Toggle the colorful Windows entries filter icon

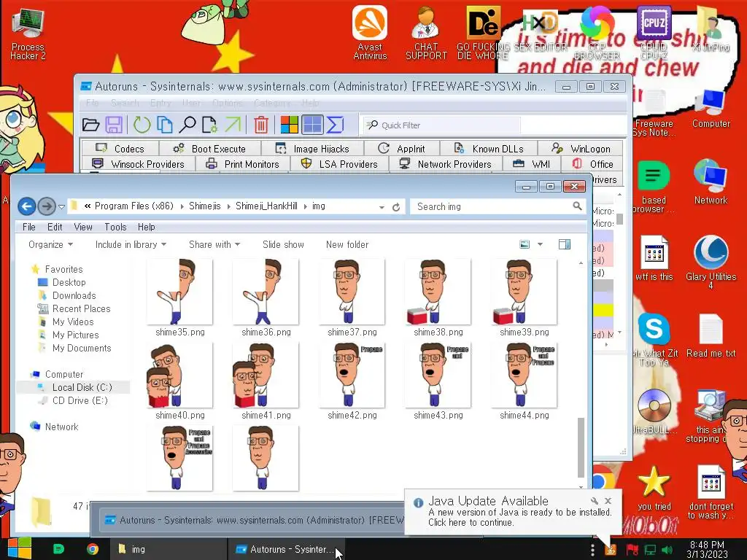(x=289, y=125)
